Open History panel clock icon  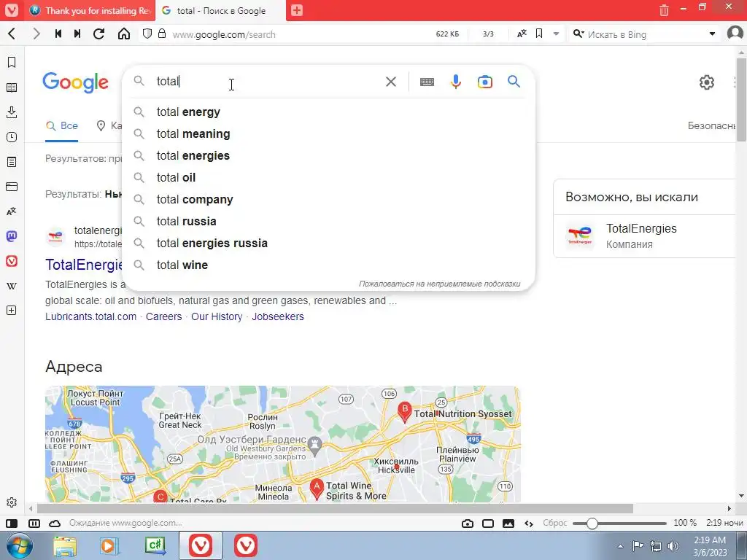click(12, 137)
